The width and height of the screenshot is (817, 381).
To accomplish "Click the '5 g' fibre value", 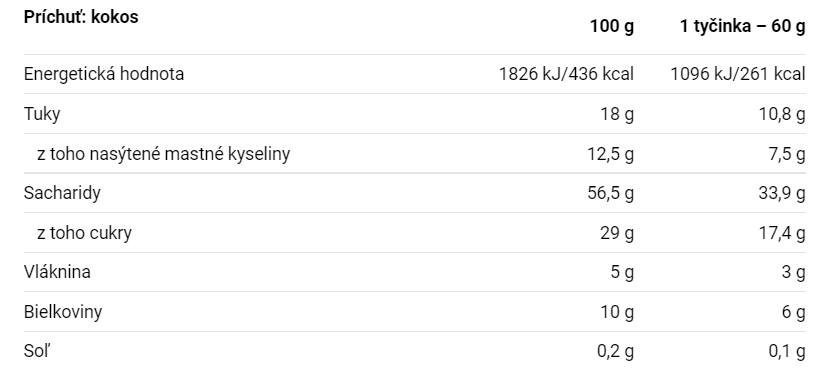I will (622, 272).
